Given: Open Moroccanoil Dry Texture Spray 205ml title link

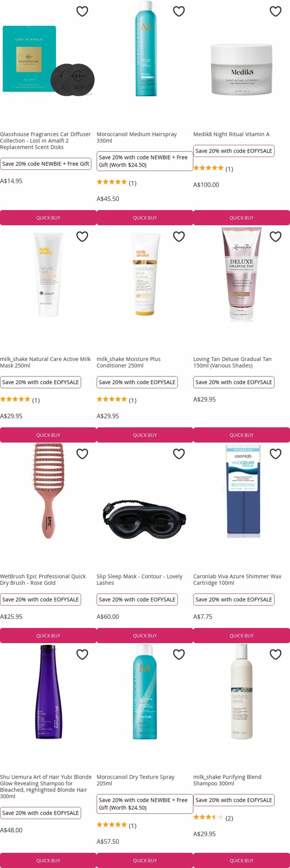Looking at the screenshot, I should pos(135,780).
